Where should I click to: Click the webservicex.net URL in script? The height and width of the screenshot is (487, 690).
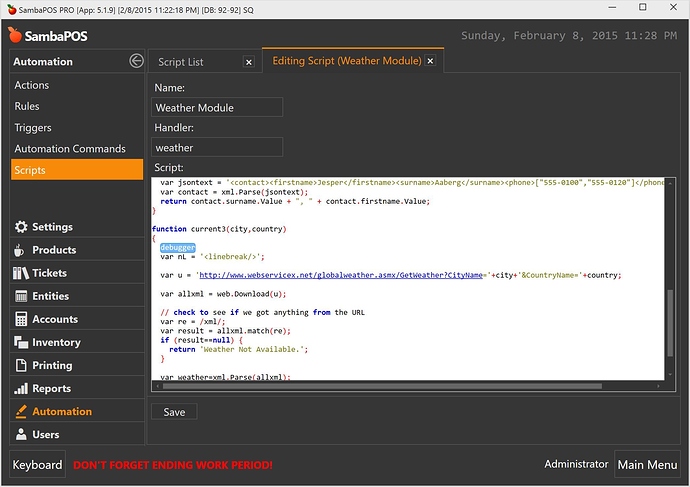point(341,275)
